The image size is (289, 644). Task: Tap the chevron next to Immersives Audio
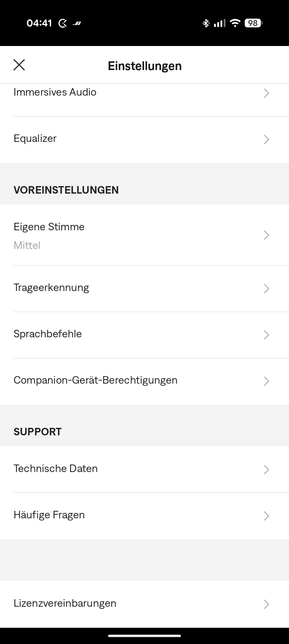[x=266, y=93]
